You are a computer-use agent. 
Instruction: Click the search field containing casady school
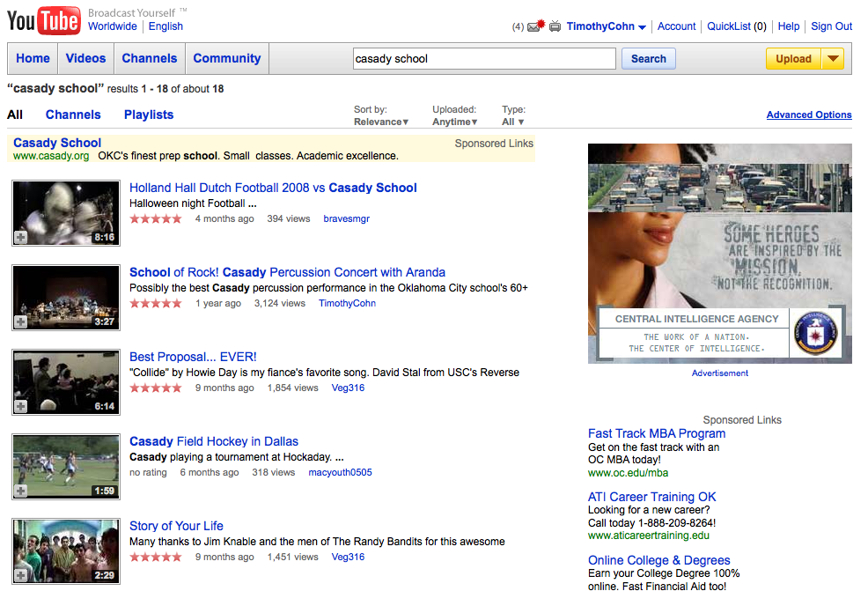[x=482, y=59]
